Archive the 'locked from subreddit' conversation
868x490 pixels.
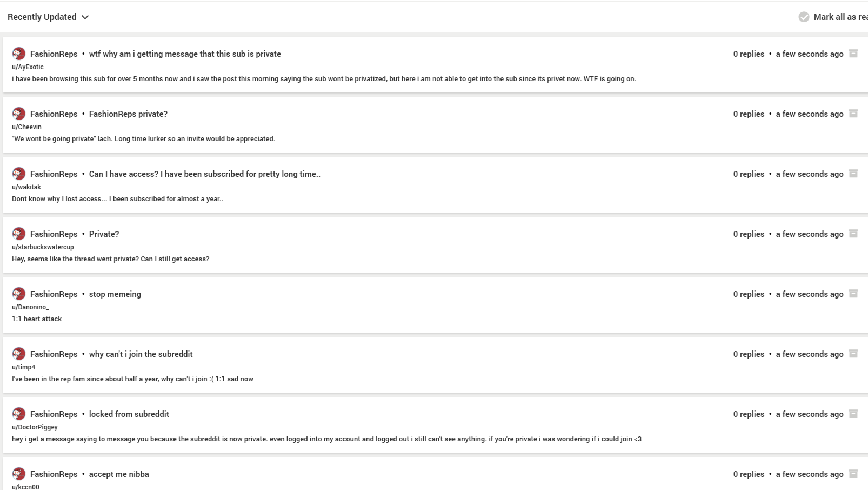[x=853, y=414]
